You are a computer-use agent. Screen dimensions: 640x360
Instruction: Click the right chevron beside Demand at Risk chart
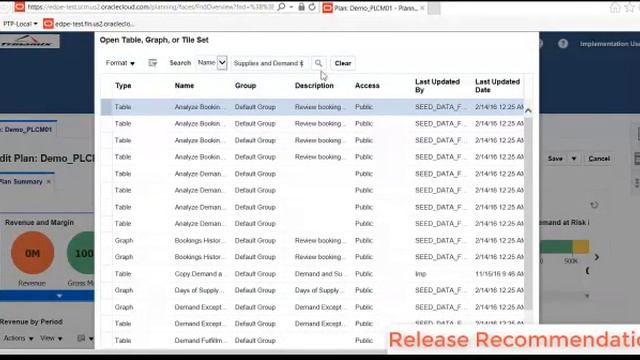click(x=597, y=257)
